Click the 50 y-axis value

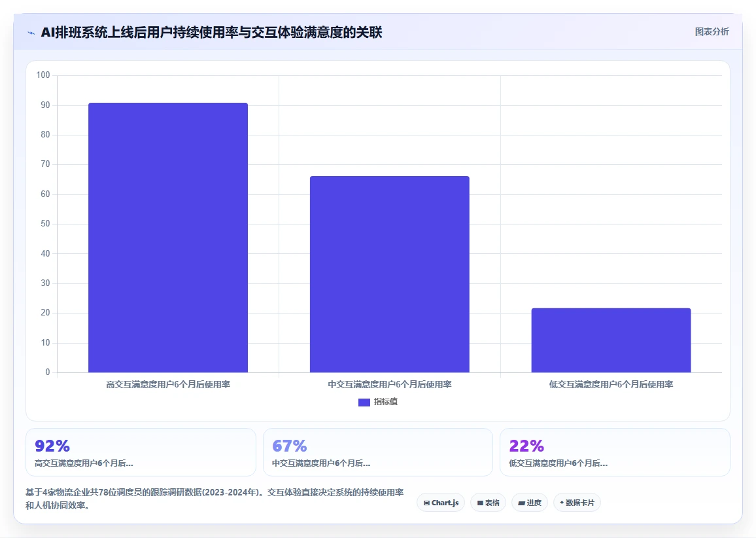click(x=45, y=223)
